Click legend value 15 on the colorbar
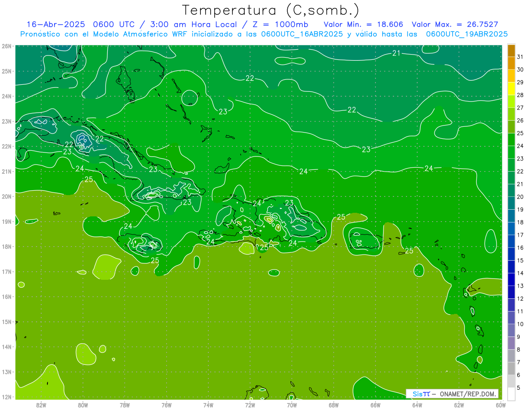 [x=520, y=260]
